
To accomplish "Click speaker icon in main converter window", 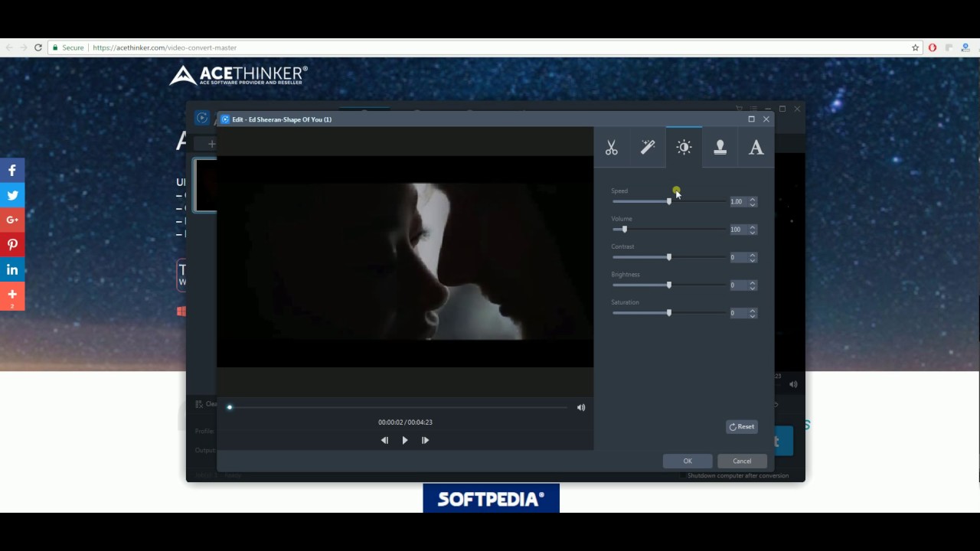I will (793, 384).
